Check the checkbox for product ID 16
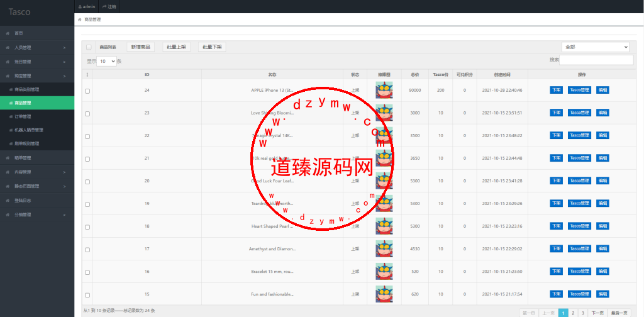 tap(87, 272)
